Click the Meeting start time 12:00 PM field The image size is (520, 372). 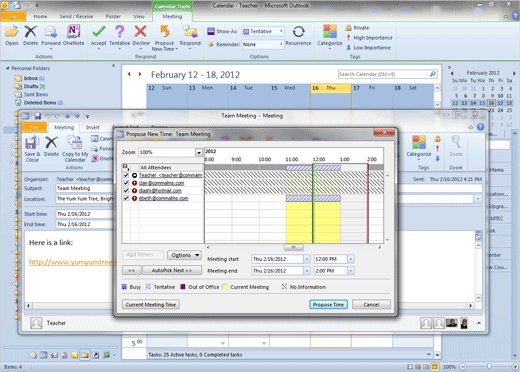pos(330,259)
